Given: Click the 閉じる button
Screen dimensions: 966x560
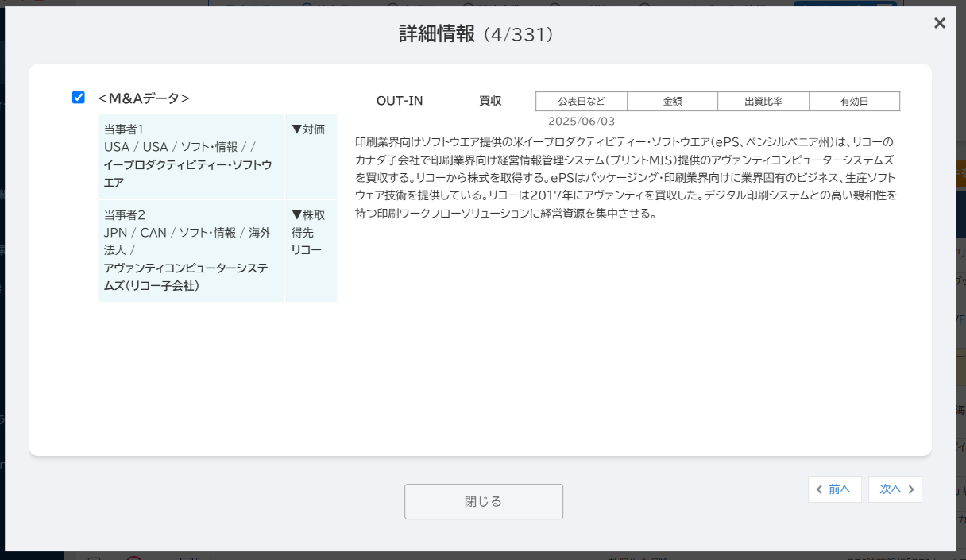Looking at the screenshot, I should 484,502.
